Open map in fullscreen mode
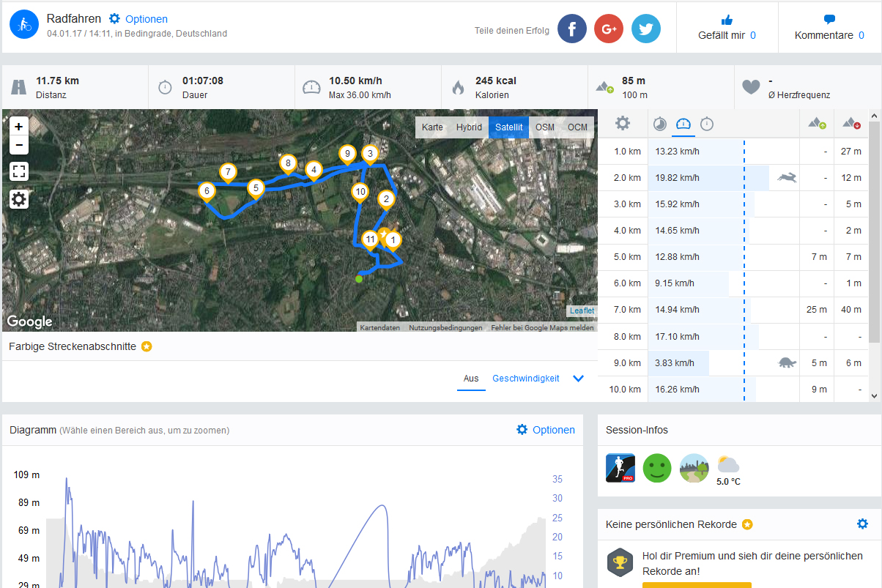882x588 pixels. click(19, 172)
